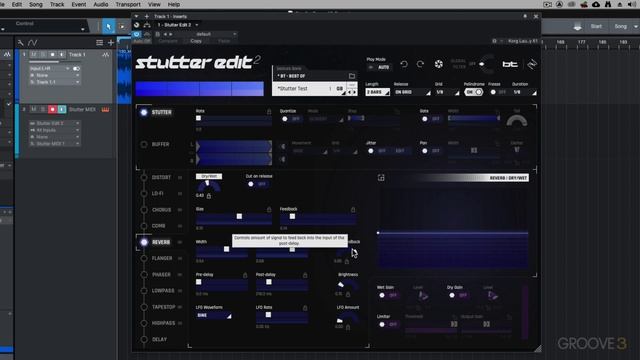640x360 pixels.
Task: Click the Start button at top right
Action: (596, 26)
